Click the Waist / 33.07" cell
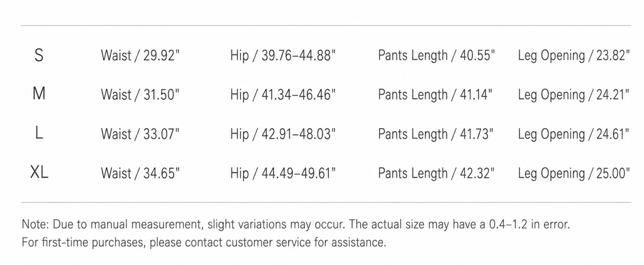This screenshot has height=265, width=644. [x=140, y=134]
